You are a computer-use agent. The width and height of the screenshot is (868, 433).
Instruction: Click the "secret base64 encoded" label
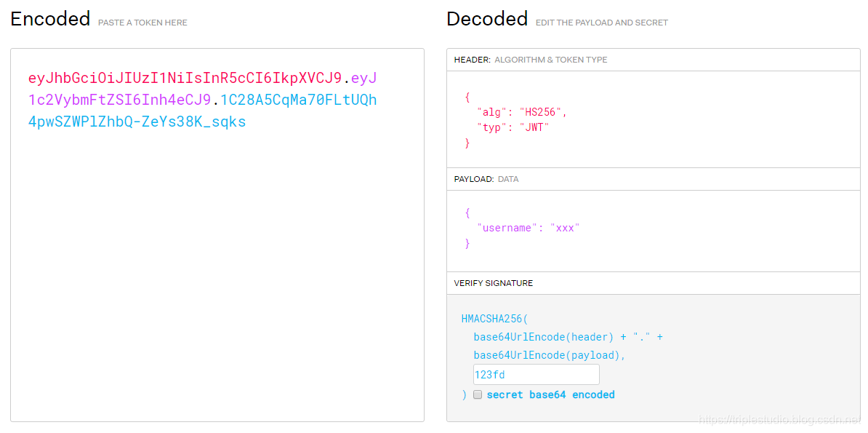pos(550,394)
